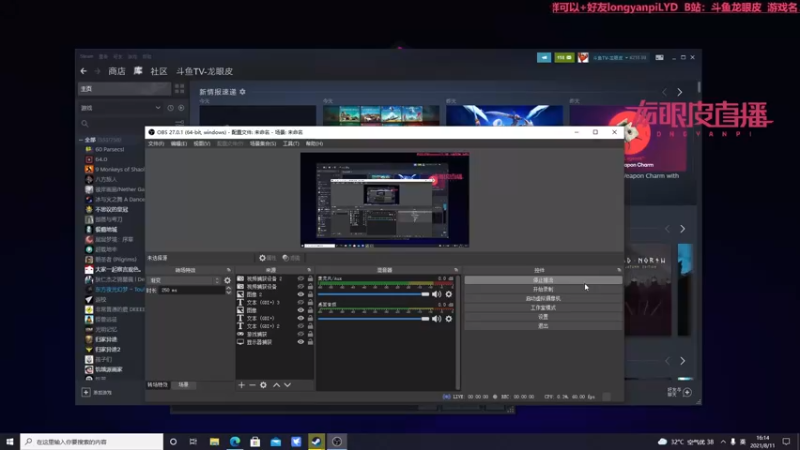Open the 新情报速递 settings gear in Steam

coord(242,92)
